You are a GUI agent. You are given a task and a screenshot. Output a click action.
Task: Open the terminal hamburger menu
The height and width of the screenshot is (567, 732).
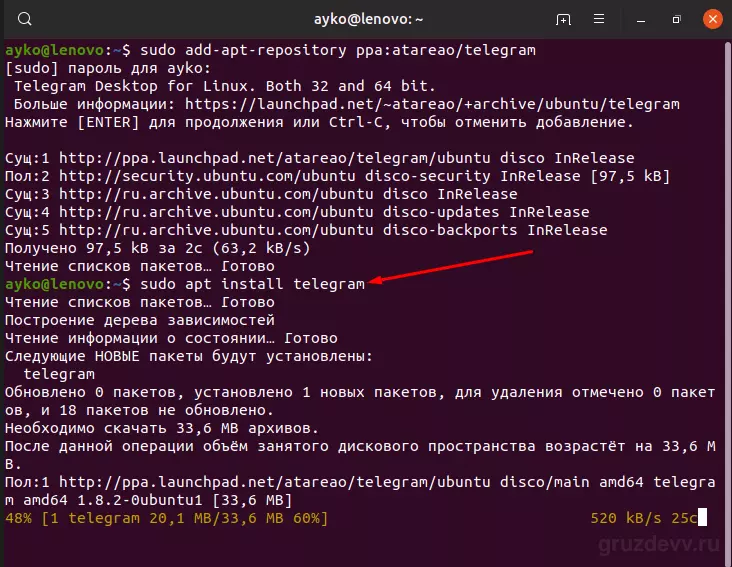599,19
